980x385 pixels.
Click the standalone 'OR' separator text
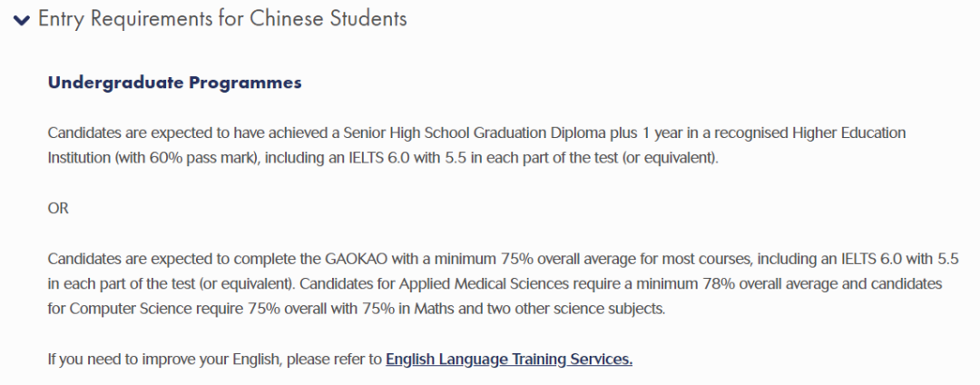58,208
